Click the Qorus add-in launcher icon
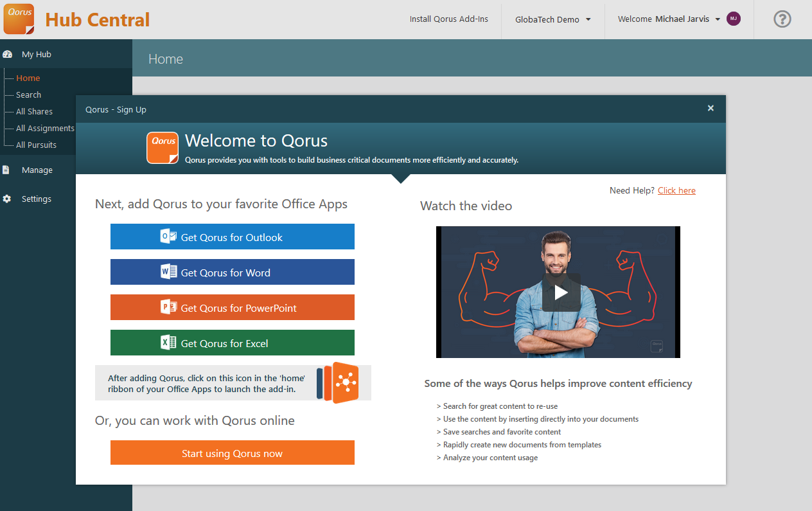This screenshot has width=812, height=511. [x=338, y=383]
